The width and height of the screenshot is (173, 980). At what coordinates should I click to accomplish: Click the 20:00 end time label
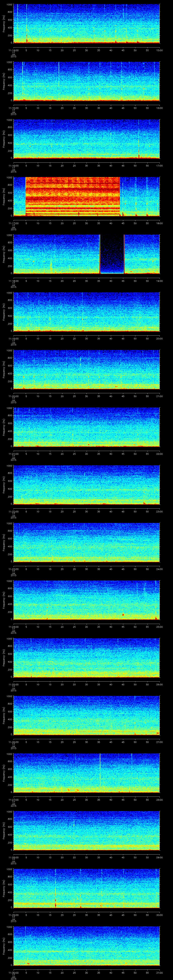tap(159, 339)
